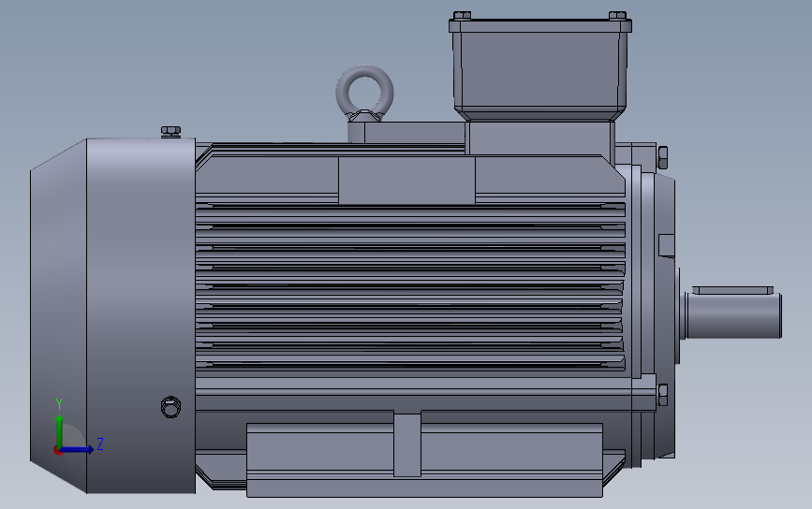Select the terminal box lid
Viewport: 812px width, 509px height.
(540, 26)
